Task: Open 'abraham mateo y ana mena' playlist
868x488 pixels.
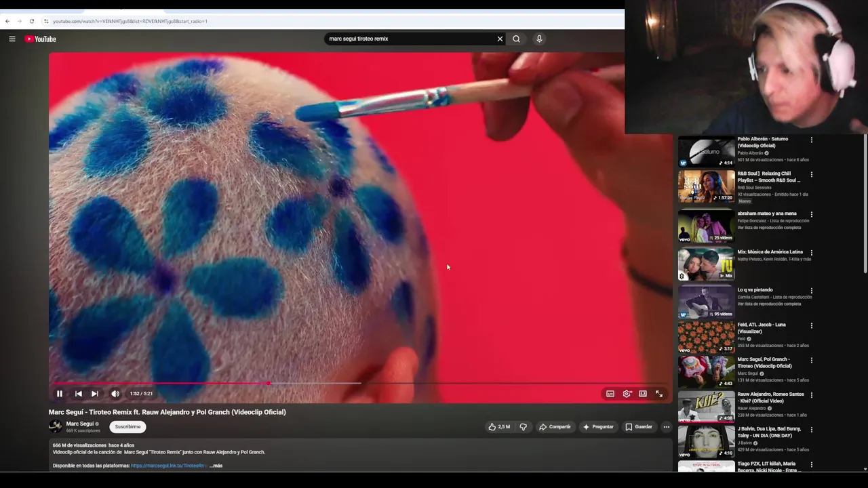Action: click(706, 226)
